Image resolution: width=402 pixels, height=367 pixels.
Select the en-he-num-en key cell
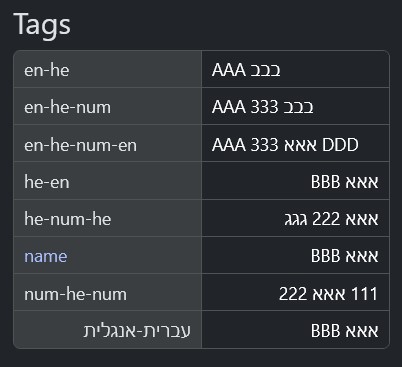pos(108,143)
